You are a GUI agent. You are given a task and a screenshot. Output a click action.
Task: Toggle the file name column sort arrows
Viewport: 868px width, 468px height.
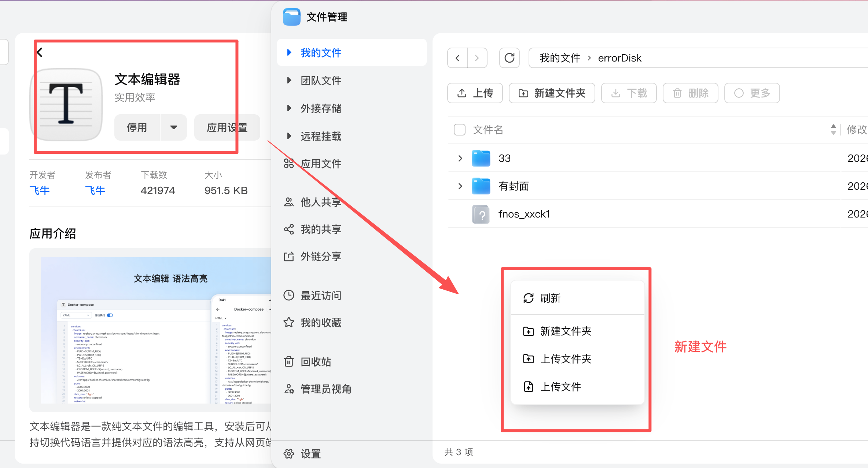[833, 130]
